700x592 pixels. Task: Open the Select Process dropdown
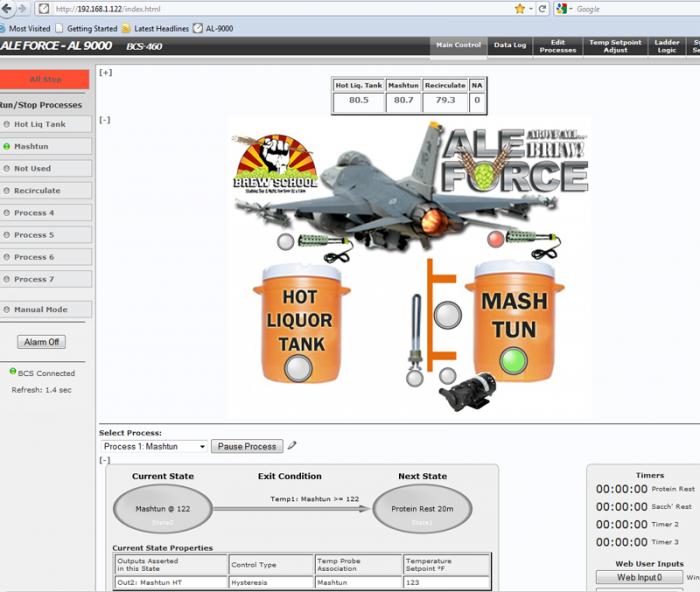point(154,446)
